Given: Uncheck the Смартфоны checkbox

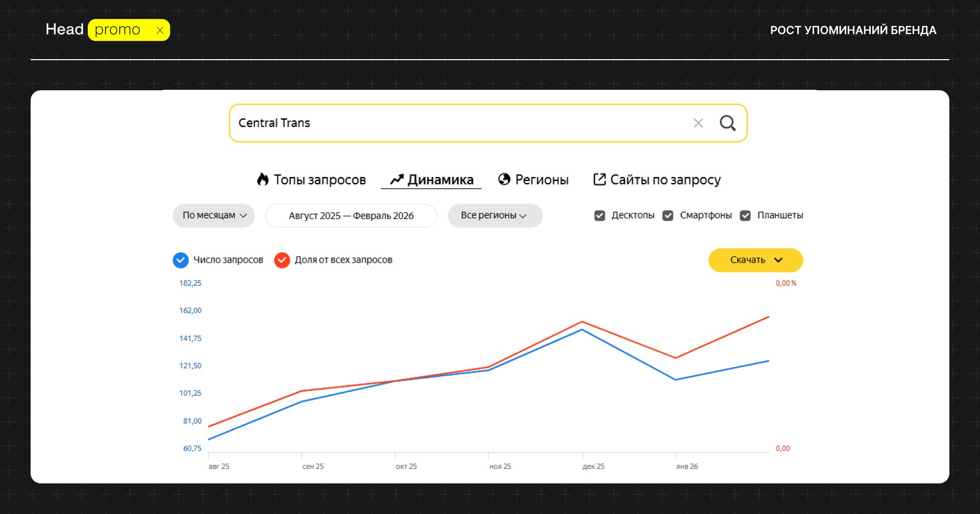Looking at the screenshot, I should click(668, 216).
